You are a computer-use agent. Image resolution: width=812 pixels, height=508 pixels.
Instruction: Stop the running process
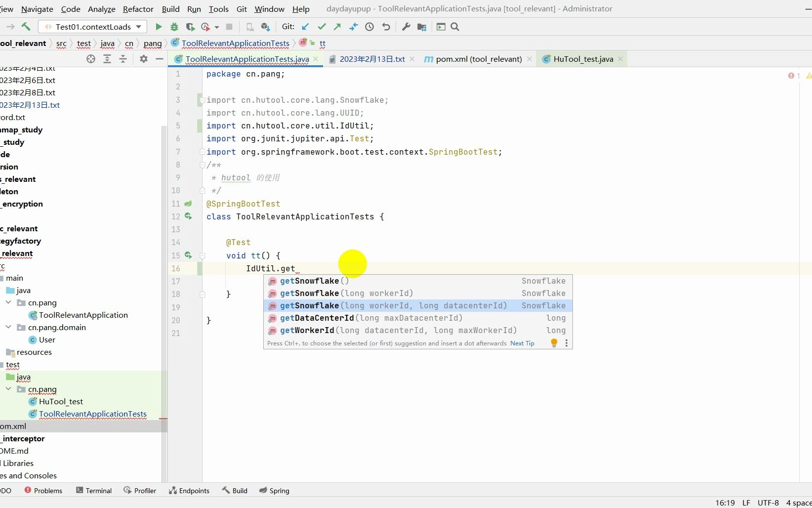pyautogui.click(x=229, y=27)
